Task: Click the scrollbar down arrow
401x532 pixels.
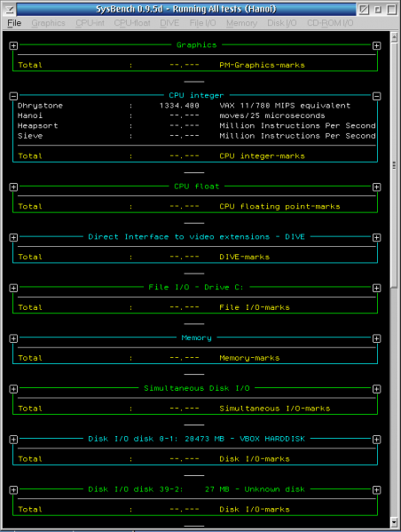Action: click(x=394, y=522)
